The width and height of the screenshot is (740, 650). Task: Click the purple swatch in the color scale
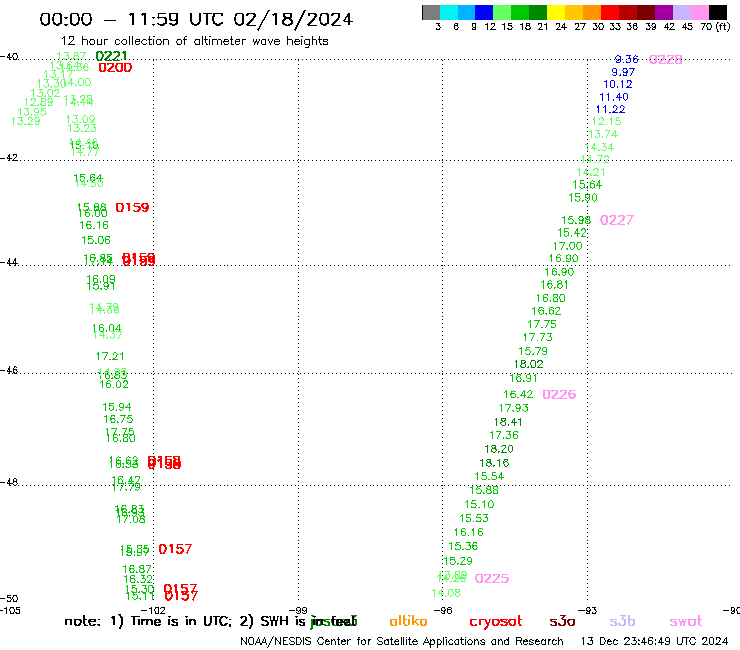coord(664,12)
